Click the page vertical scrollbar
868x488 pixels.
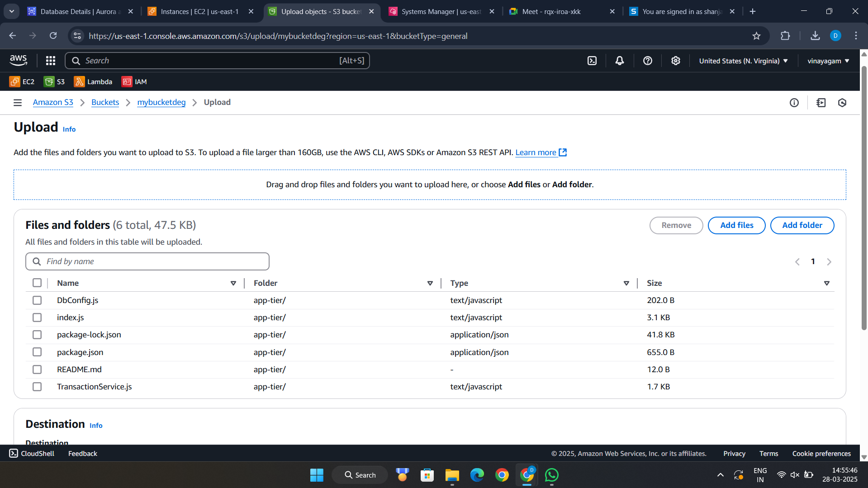point(863,199)
